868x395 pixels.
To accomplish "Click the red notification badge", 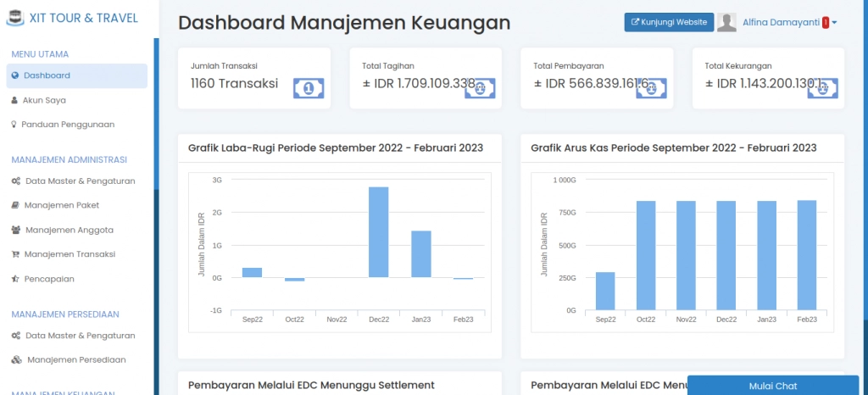I will tap(825, 23).
